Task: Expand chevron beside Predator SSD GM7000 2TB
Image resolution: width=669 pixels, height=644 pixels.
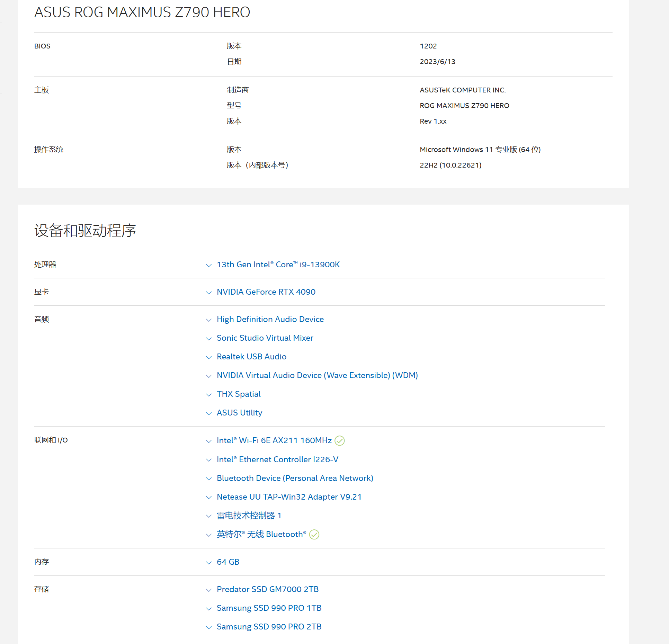Action: click(x=208, y=590)
